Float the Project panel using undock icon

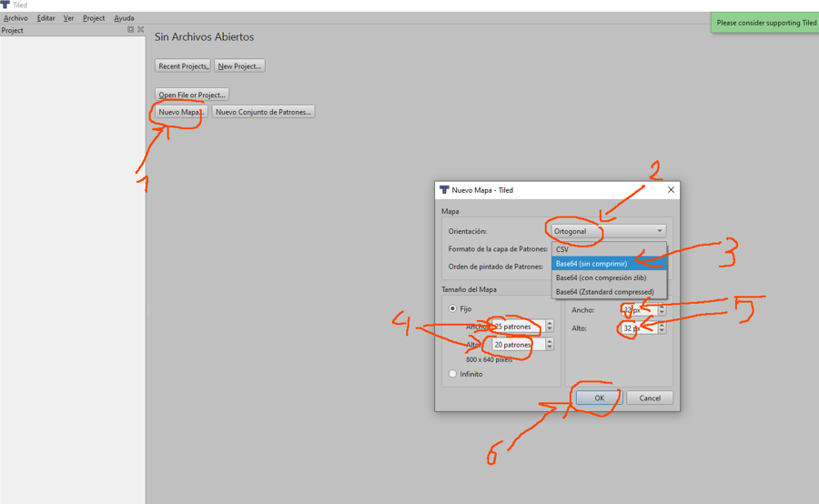(130, 30)
